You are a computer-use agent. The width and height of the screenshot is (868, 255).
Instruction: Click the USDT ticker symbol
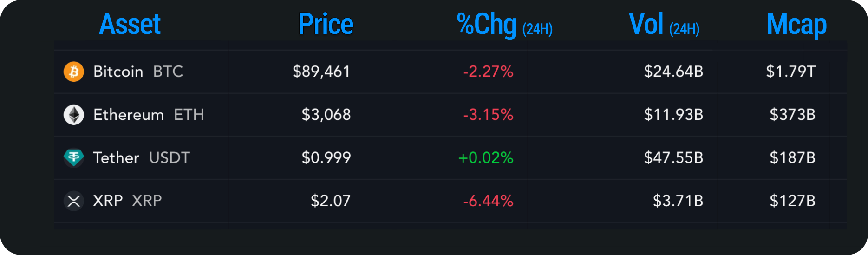click(x=170, y=158)
